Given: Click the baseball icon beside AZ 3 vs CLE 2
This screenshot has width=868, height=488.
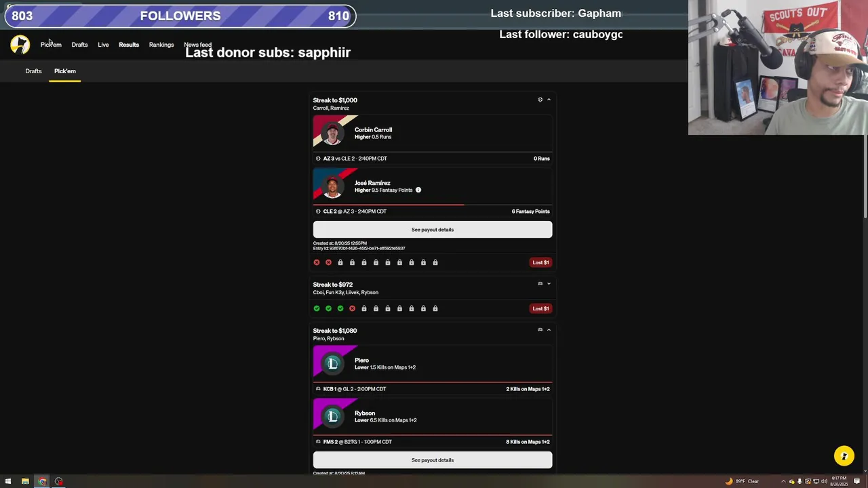Looking at the screenshot, I should click(318, 159).
